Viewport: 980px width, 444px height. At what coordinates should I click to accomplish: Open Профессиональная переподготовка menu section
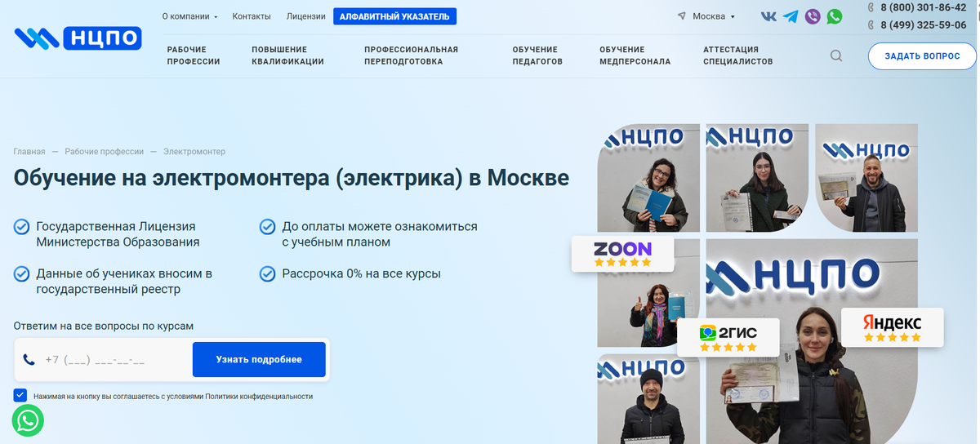point(412,55)
